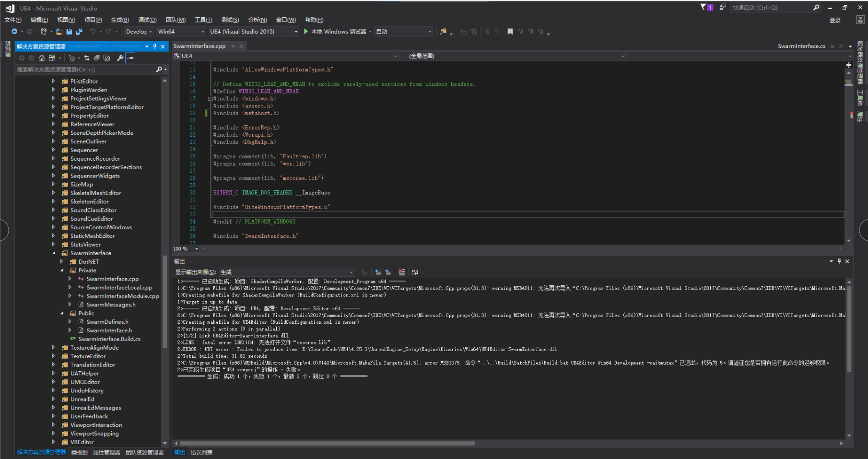Open the 自动 debug type dropdown
The width and height of the screenshot is (868, 459).
pos(403,32)
